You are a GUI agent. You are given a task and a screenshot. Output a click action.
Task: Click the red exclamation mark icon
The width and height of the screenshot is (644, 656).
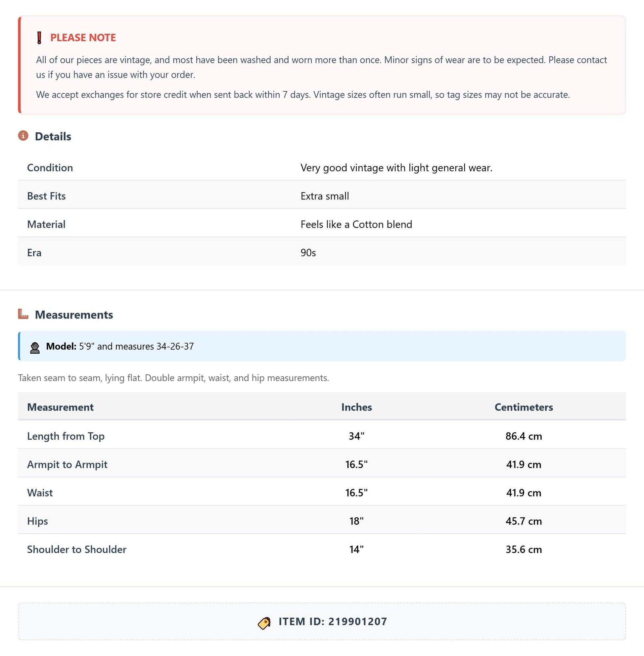pyautogui.click(x=39, y=37)
